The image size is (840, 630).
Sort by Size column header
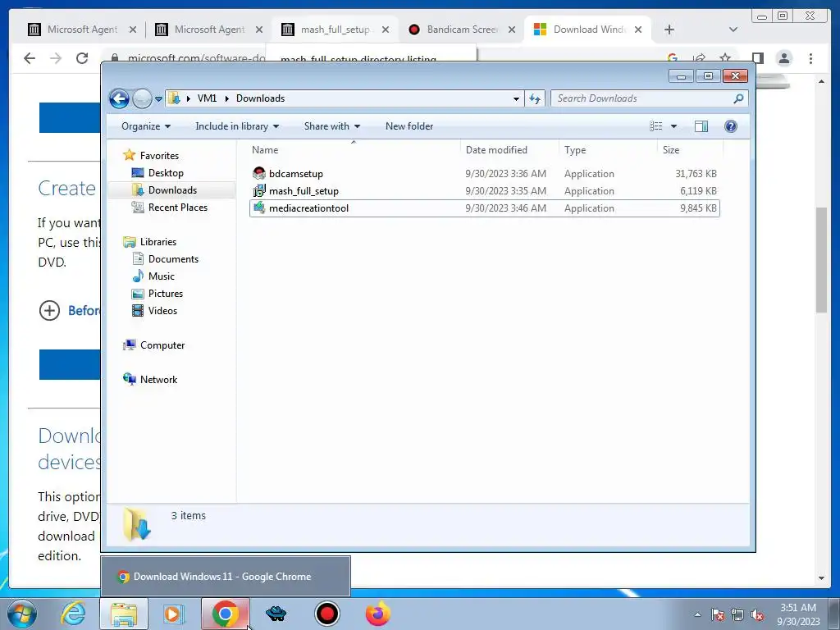(x=689, y=150)
